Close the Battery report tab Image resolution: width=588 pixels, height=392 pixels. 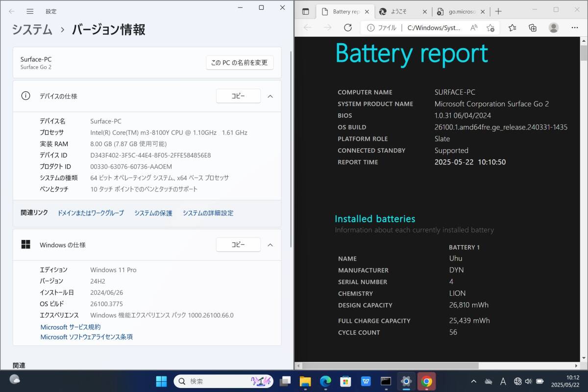pos(366,11)
